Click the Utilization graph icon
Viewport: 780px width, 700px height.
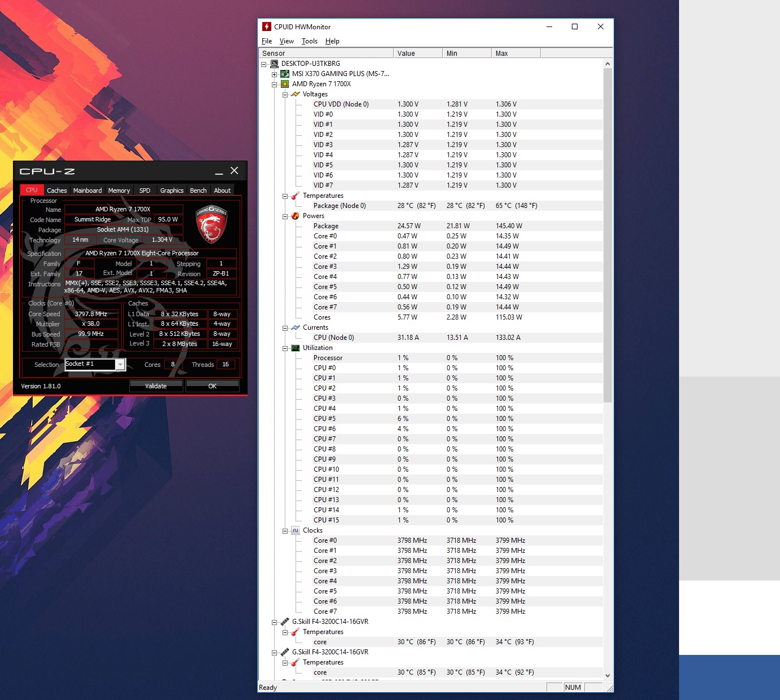pos(296,348)
